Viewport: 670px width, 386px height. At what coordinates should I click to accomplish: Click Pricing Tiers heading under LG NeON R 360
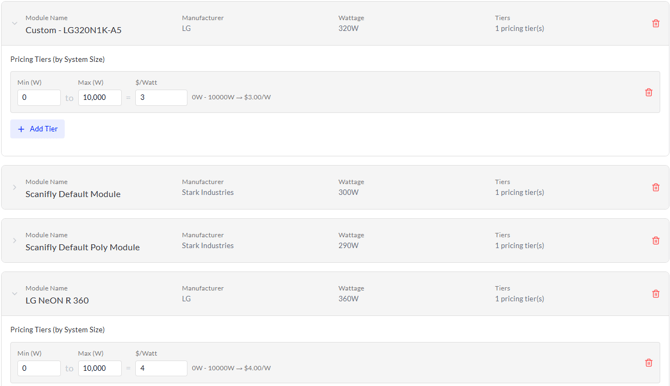coord(57,330)
